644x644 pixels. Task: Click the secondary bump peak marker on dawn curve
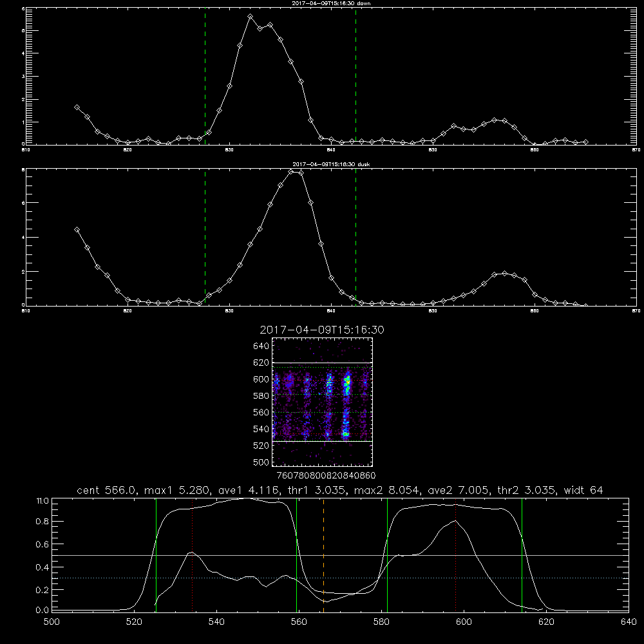click(494, 120)
